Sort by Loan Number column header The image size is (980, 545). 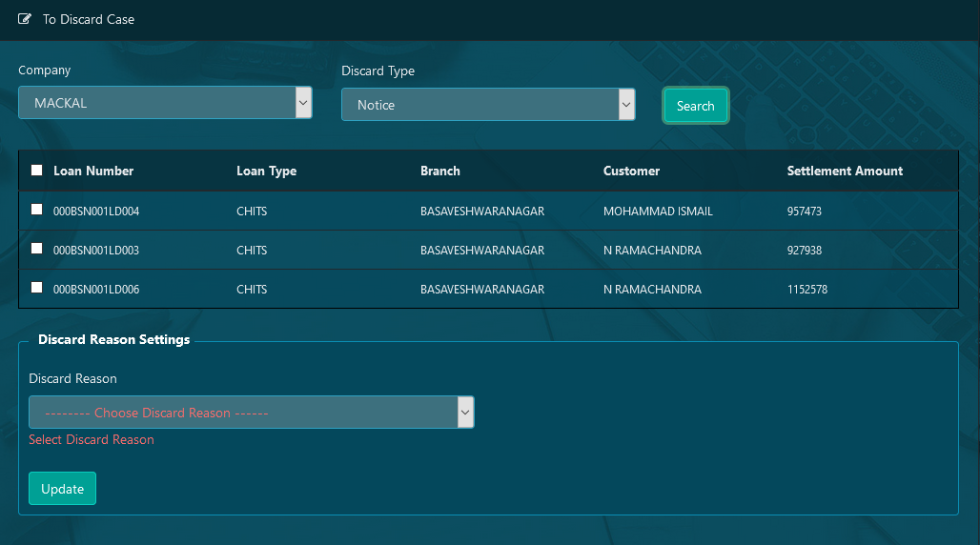pyautogui.click(x=93, y=171)
